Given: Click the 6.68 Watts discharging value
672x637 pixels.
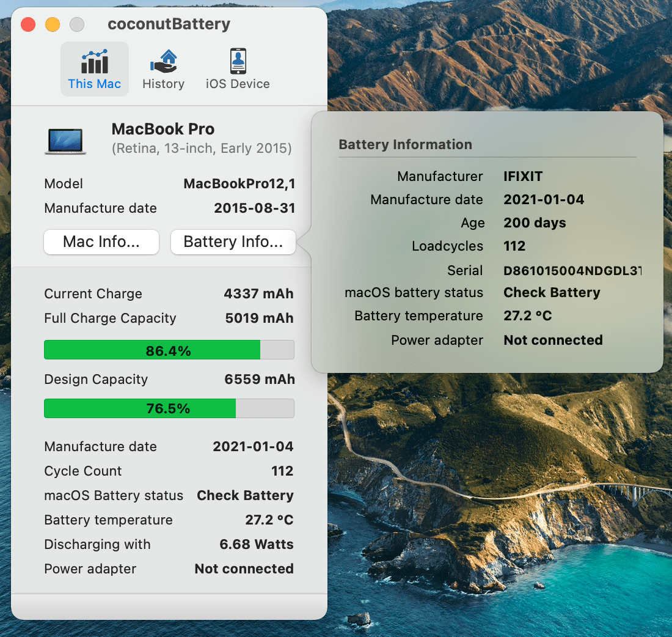Looking at the screenshot, I should click(257, 544).
